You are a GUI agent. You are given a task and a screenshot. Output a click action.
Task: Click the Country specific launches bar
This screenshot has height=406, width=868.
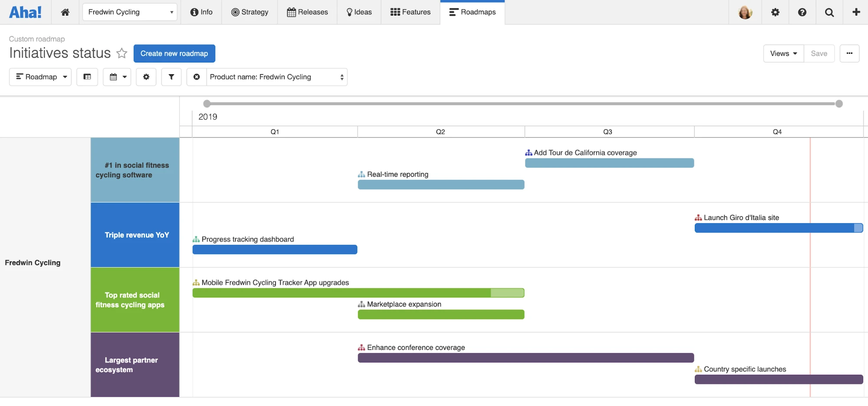point(779,380)
